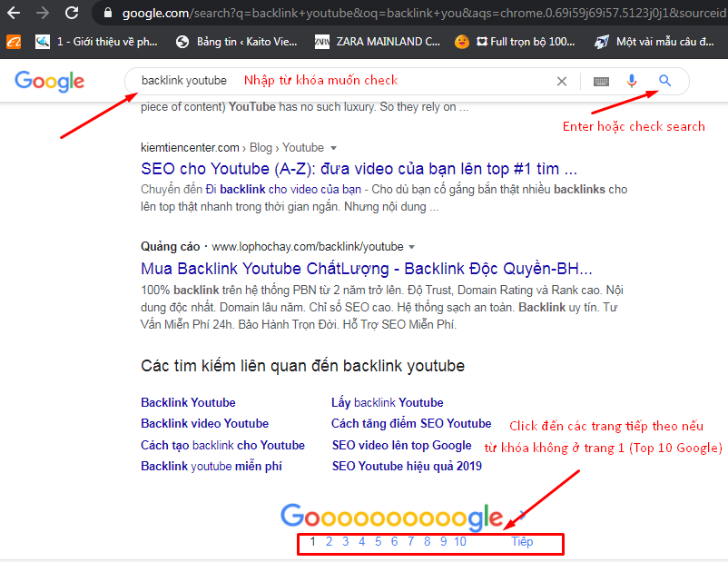Open result 'SEO cho Youtube (A-Z)'
The image size is (728, 562).
tap(359, 169)
